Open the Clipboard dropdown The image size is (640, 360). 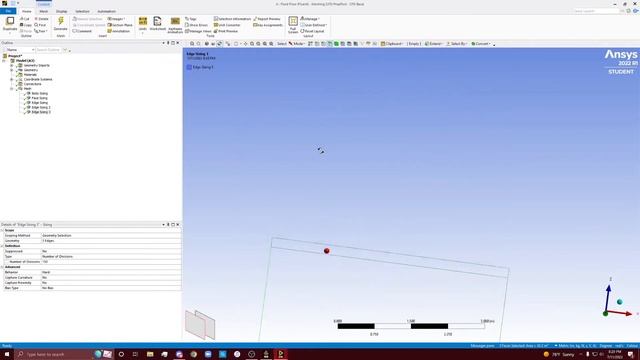point(392,44)
